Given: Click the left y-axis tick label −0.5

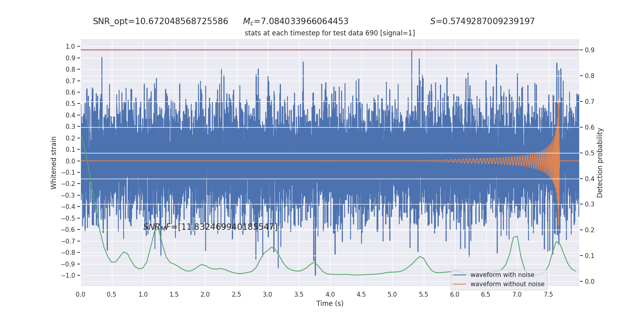Looking at the screenshot, I should [x=68, y=218].
